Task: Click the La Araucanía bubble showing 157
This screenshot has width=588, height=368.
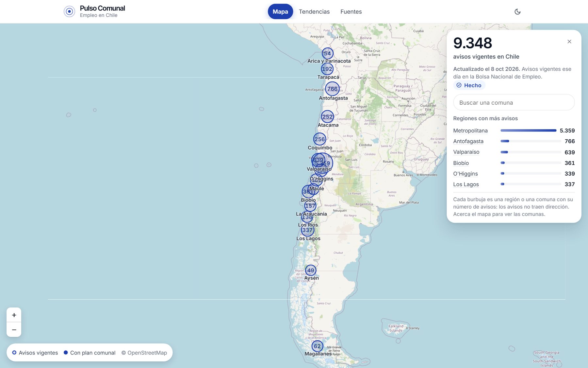Action: (x=310, y=206)
